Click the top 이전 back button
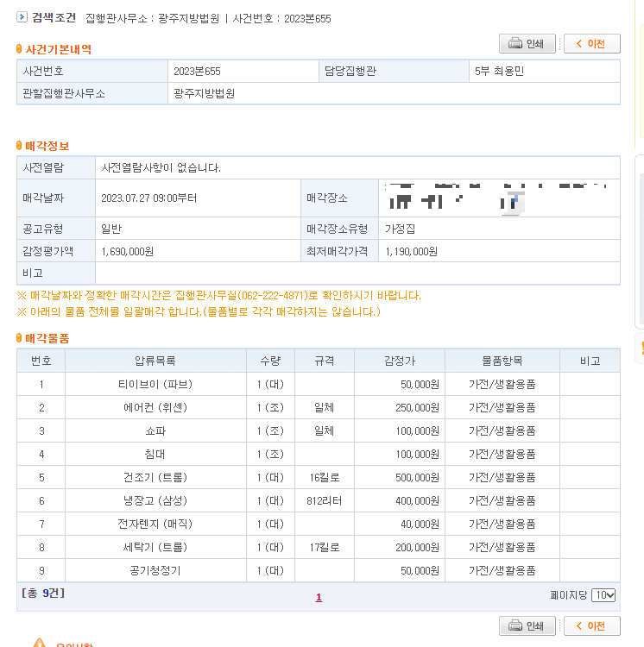 tap(591, 44)
